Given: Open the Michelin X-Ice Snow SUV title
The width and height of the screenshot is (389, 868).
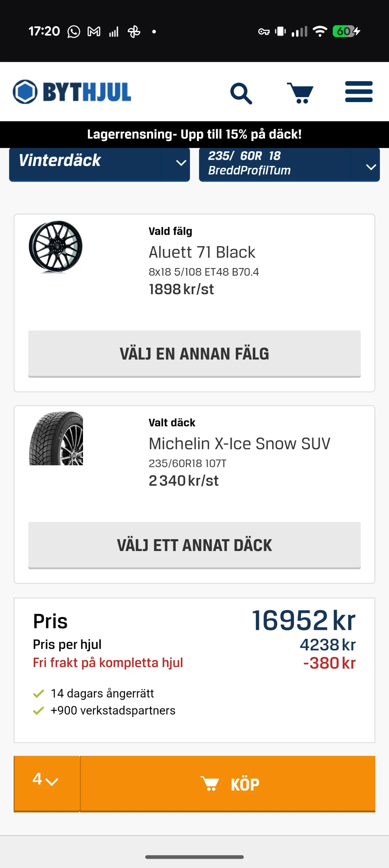Looking at the screenshot, I should point(239,443).
